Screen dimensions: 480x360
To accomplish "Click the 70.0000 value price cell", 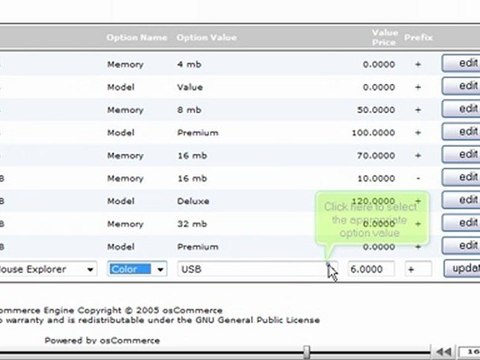I will click(x=376, y=155).
